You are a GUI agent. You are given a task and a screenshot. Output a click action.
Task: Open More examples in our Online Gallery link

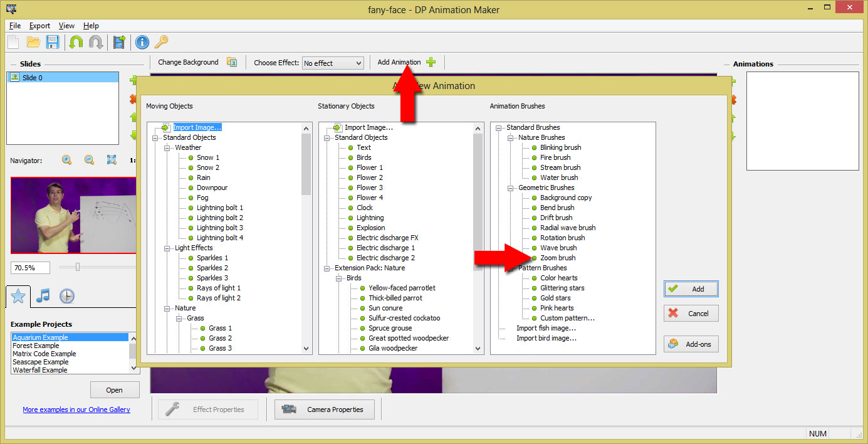[x=76, y=410]
